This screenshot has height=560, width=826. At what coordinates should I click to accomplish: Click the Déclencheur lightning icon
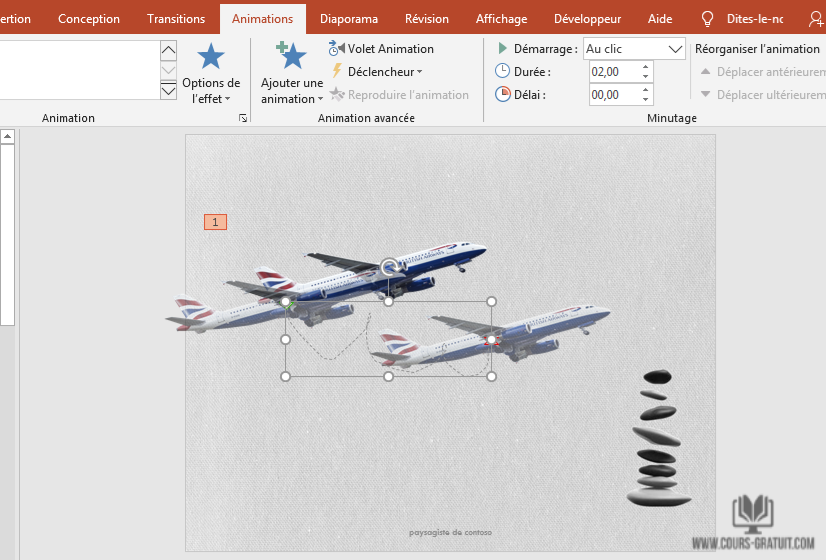[337, 71]
